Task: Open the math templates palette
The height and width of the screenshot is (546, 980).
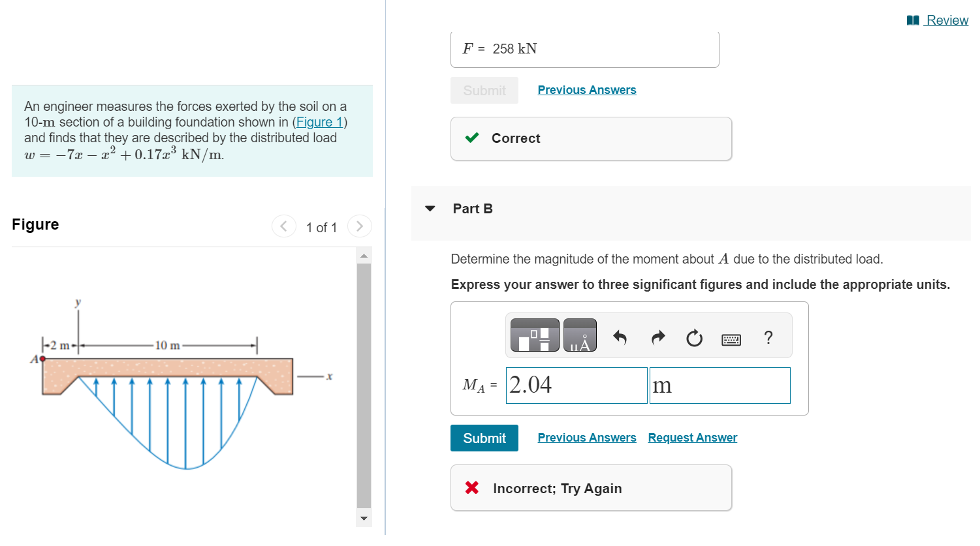Action: pyautogui.click(x=534, y=335)
